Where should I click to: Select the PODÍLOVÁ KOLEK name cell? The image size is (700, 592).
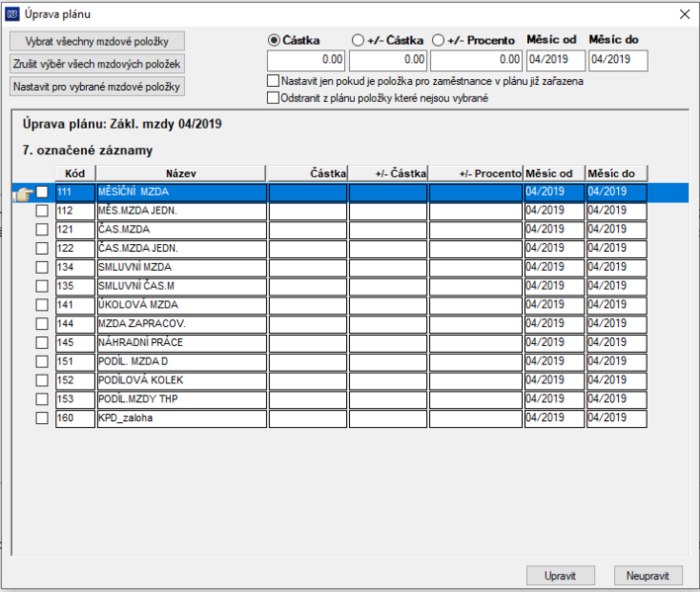182,381
